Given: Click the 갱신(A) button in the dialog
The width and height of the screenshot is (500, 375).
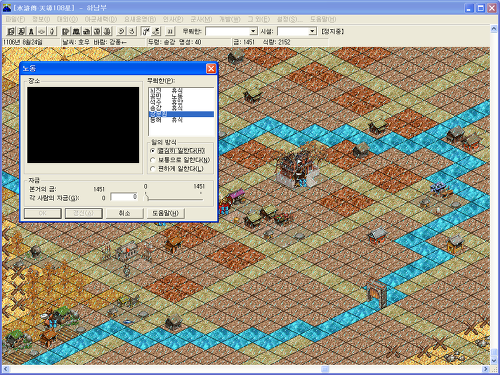Looking at the screenshot, I should pyautogui.click(x=83, y=213).
